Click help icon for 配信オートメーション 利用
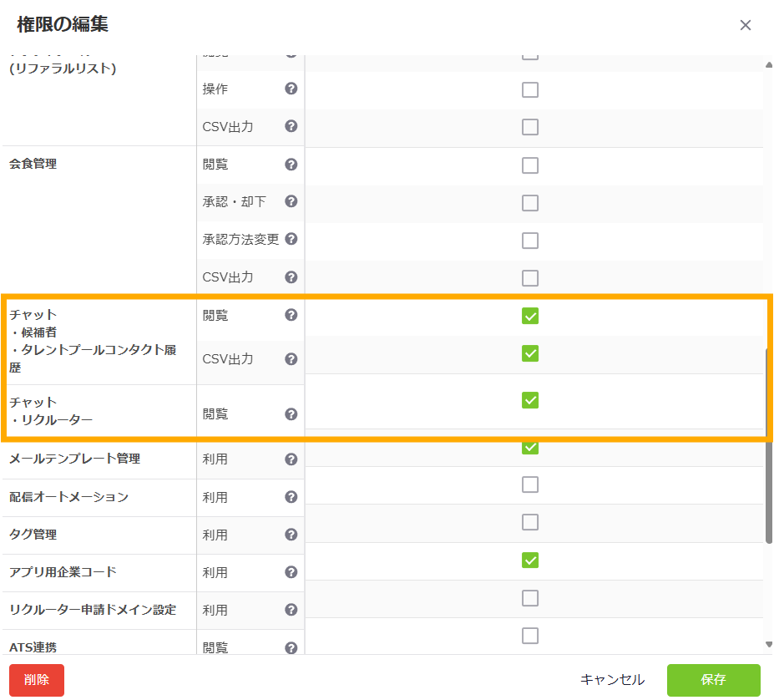This screenshot has height=700, width=774. tap(291, 497)
